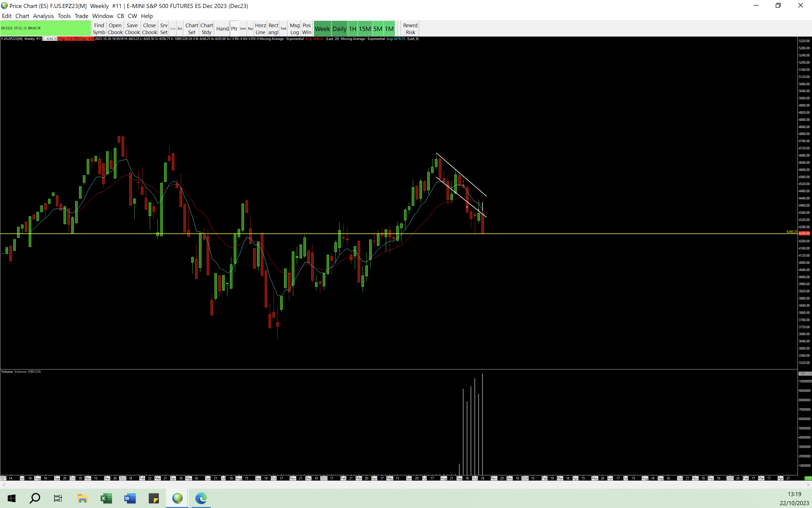This screenshot has height=508, width=812.
Task: Open the Rewrd Risk tool
Action: [x=410, y=29]
